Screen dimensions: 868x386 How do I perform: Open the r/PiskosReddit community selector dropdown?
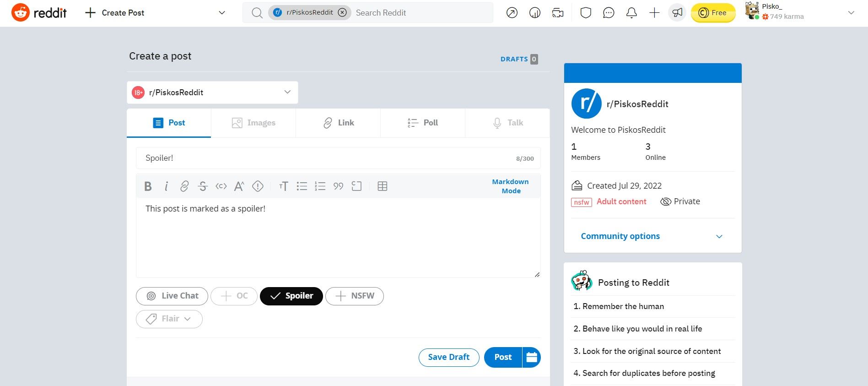(212, 92)
